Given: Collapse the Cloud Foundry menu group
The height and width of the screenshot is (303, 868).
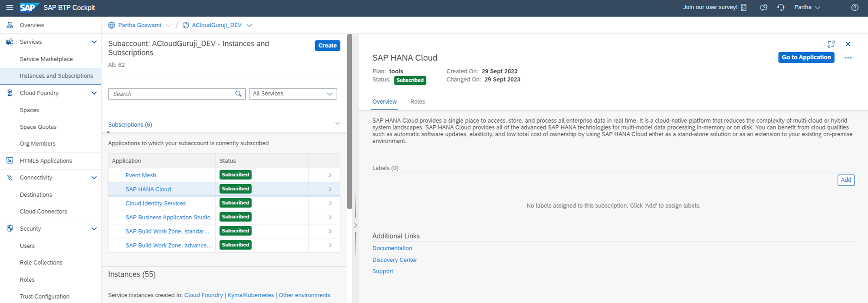Looking at the screenshot, I should (94, 93).
